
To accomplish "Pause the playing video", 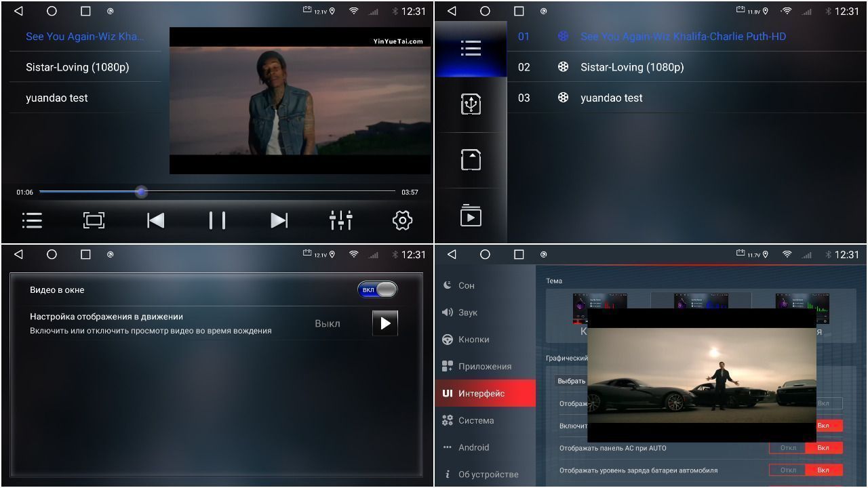I will point(217,220).
